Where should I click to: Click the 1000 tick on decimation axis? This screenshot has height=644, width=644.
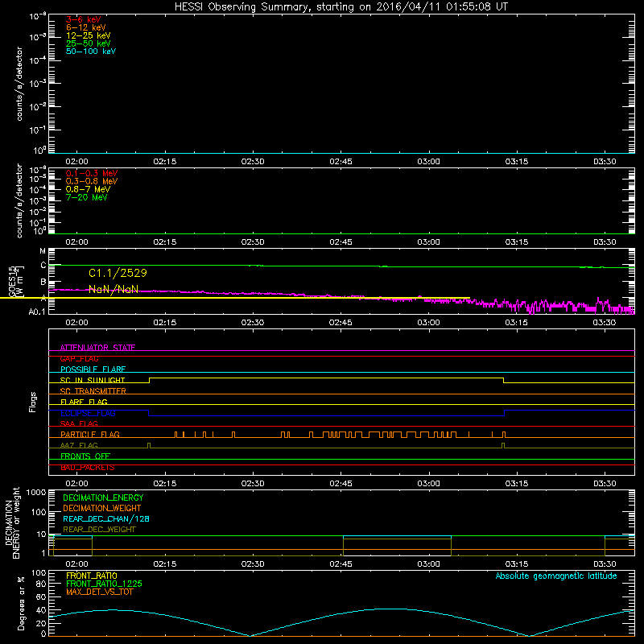coord(36,492)
